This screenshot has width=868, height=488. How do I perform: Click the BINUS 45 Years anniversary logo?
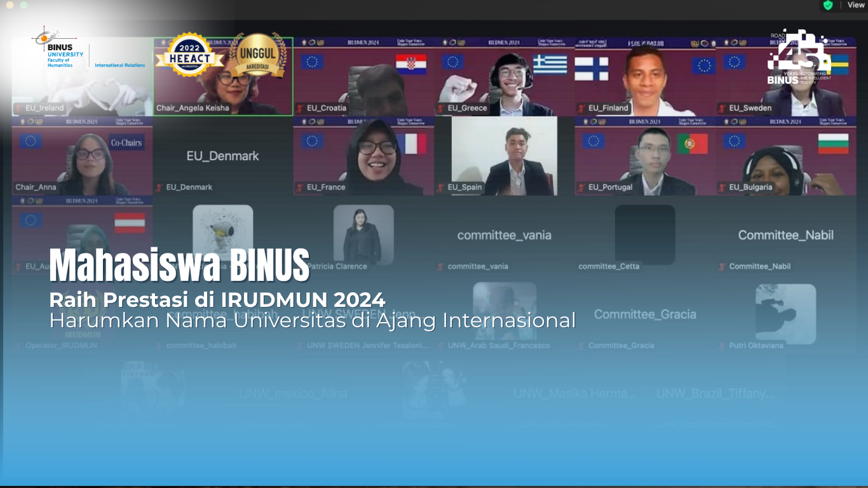[x=799, y=57]
